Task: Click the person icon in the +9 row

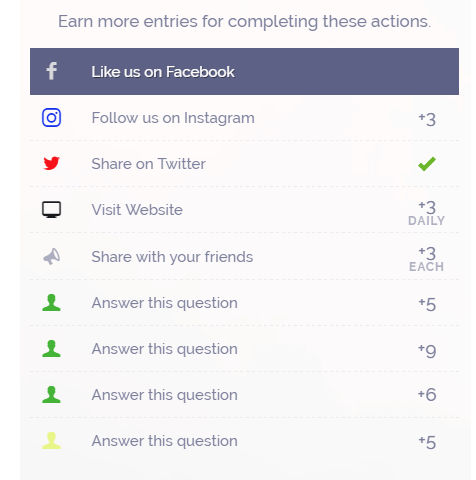Action: pos(51,349)
